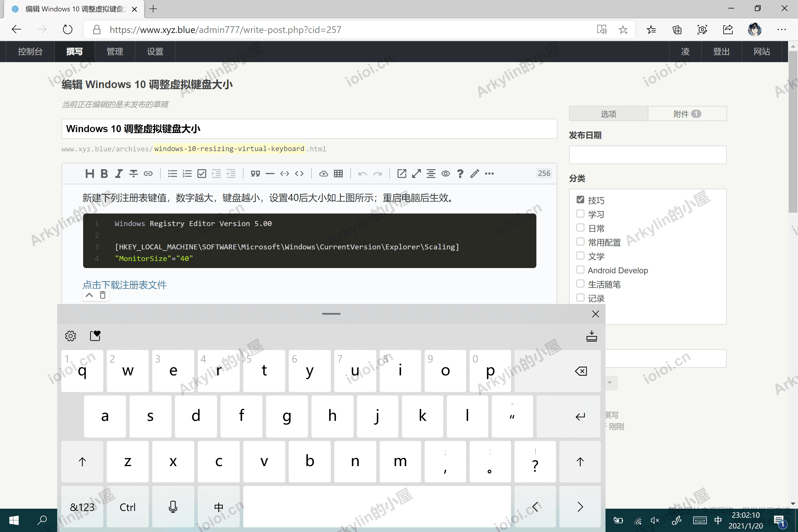Image resolution: width=798 pixels, height=532 pixels.
Task: Click the 点击下载注册表文件 link
Action: [125, 285]
